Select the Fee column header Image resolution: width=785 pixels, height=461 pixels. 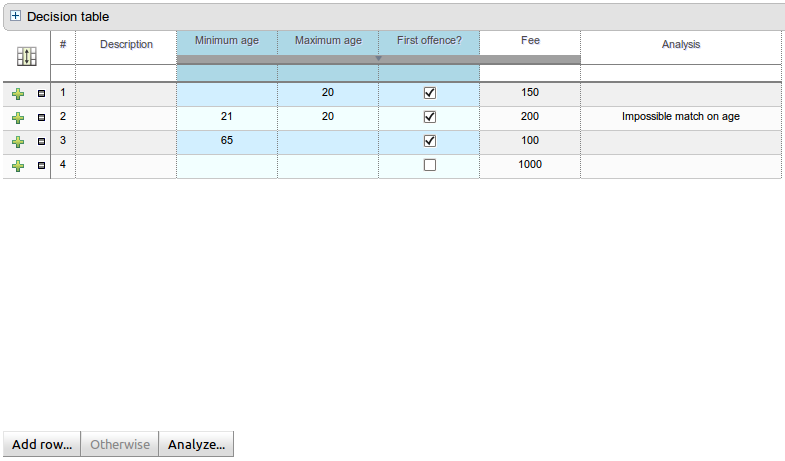pyautogui.click(x=530, y=41)
